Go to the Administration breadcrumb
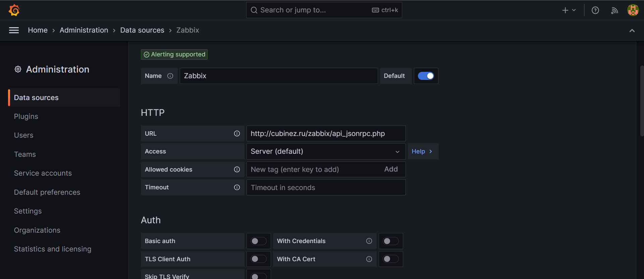 pyautogui.click(x=84, y=30)
